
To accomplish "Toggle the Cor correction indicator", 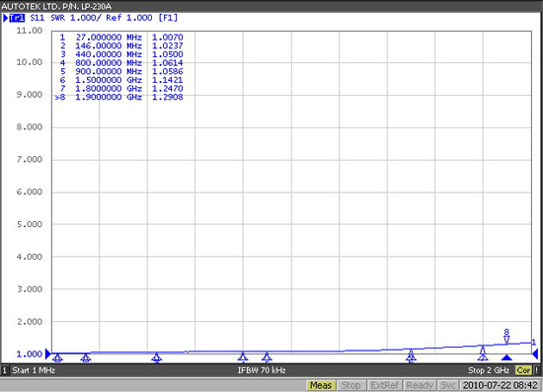I will 523,370.
